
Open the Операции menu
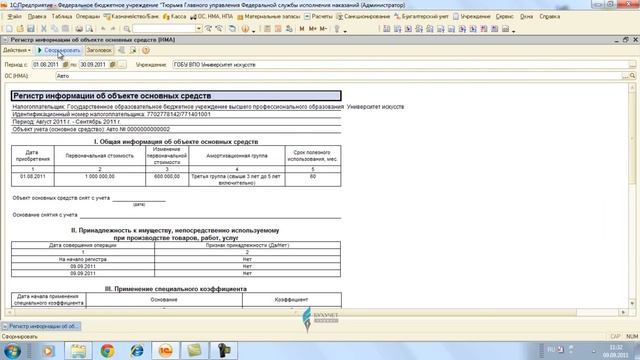[88, 16]
